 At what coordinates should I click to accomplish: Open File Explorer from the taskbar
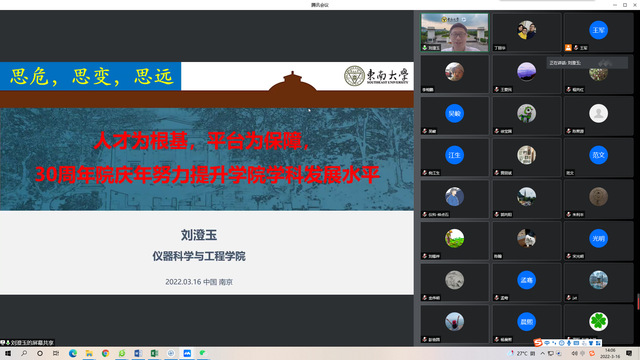(89, 353)
